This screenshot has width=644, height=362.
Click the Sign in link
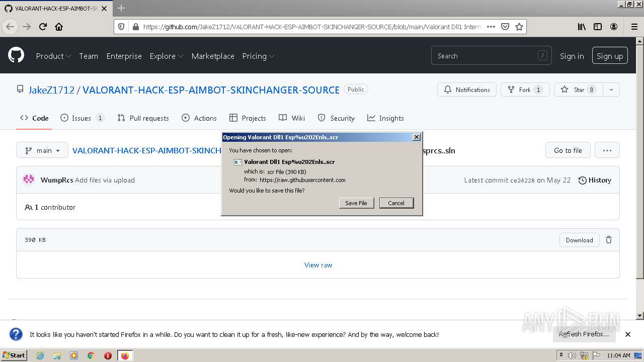(572, 56)
